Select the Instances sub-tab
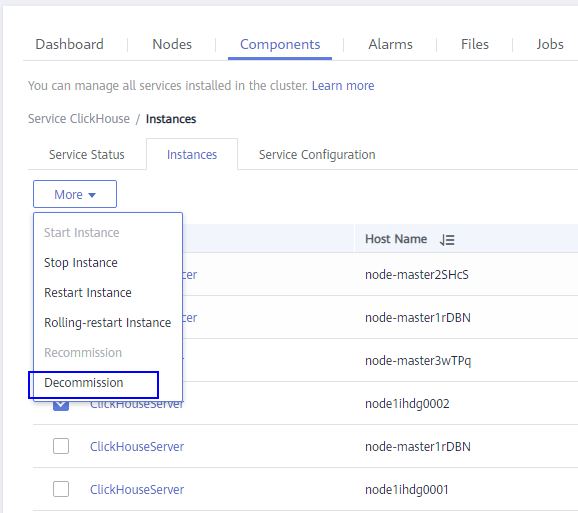578x513 pixels. [192, 154]
